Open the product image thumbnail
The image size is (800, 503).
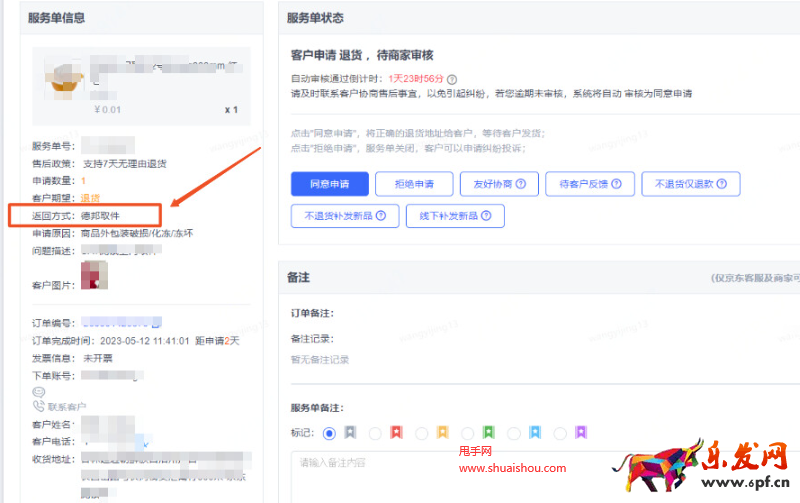point(65,80)
